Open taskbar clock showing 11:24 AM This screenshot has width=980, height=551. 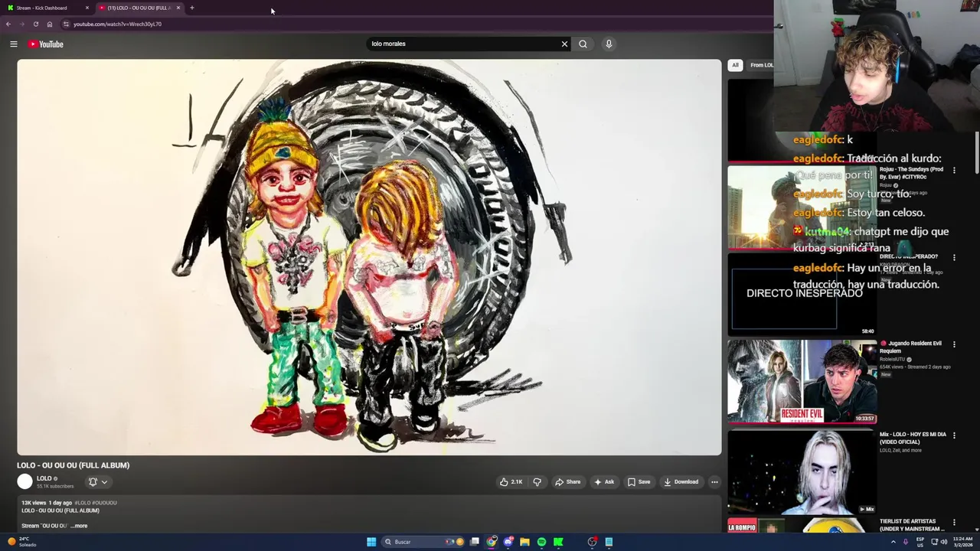[x=962, y=542]
